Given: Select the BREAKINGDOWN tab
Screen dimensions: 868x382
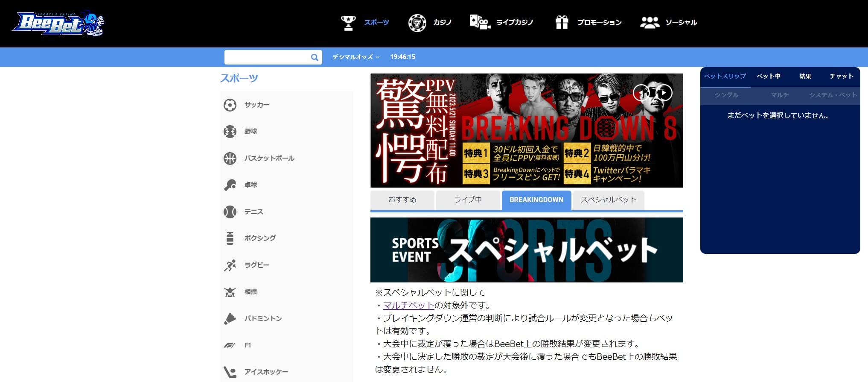Looking at the screenshot, I should pos(536,200).
